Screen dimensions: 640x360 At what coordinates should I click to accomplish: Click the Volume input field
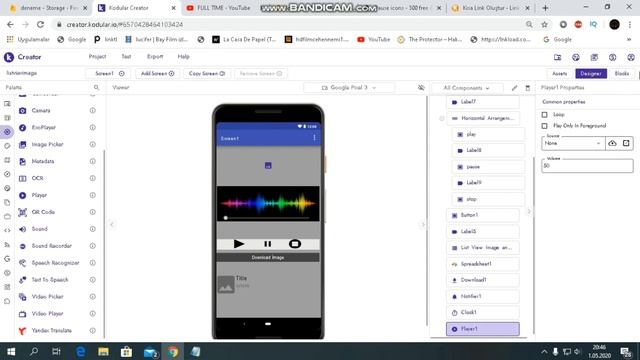click(x=587, y=166)
